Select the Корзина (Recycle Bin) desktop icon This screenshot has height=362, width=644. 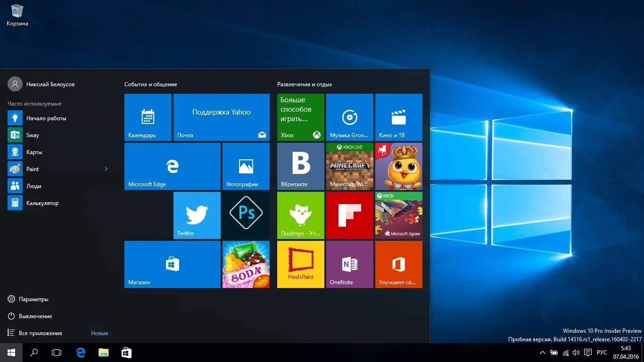pos(17,15)
